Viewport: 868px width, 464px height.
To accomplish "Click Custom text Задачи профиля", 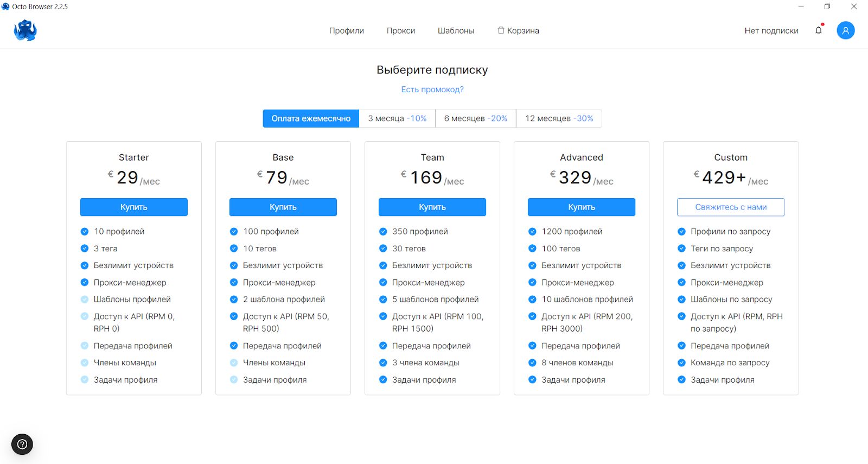I will [723, 380].
